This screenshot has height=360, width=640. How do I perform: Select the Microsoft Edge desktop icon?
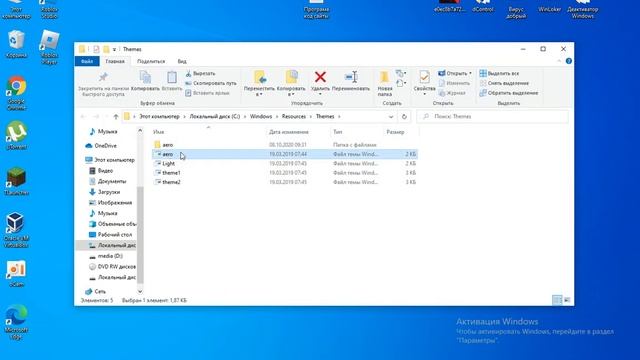coord(16,322)
